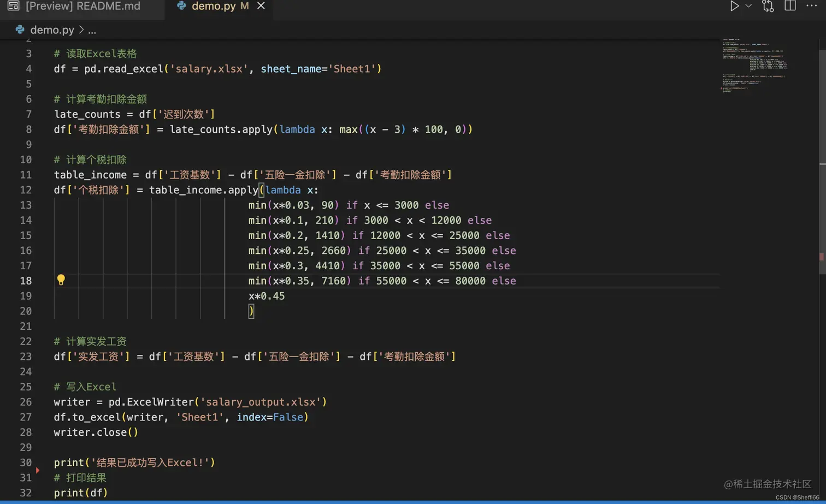Click index=False on line 27
The height and width of the screenshot is (504, 826).
tap(270, 417)
